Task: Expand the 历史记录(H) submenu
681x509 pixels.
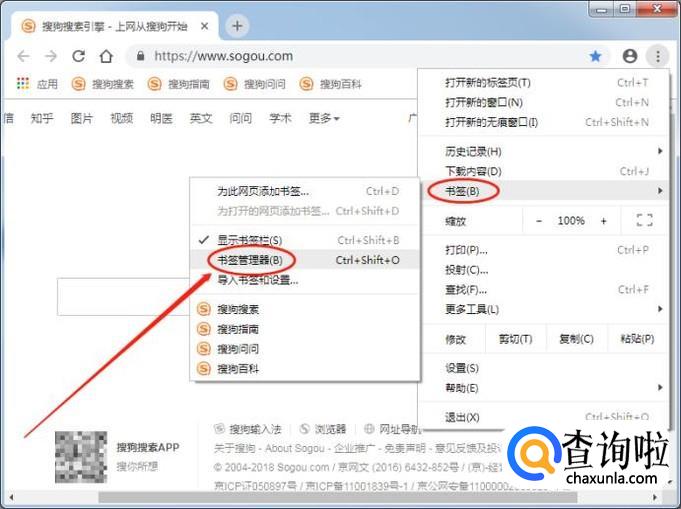Action: point(545,151)
